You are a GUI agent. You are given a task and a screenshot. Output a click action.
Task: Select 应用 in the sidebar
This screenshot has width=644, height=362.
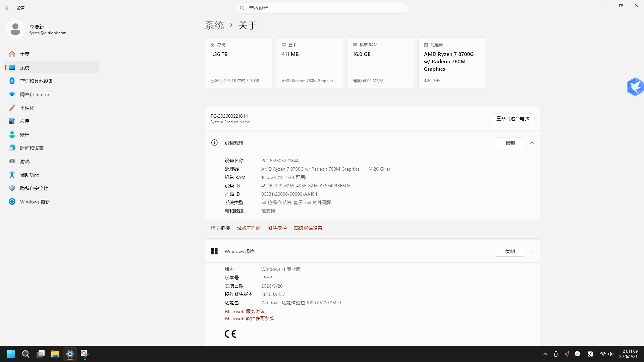(52, 121)
